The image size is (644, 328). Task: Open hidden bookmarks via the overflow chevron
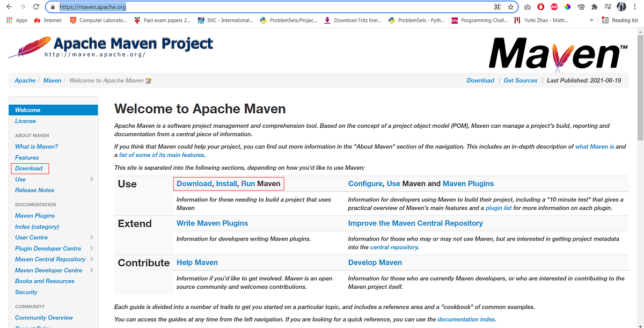click(x=592, y=20)
